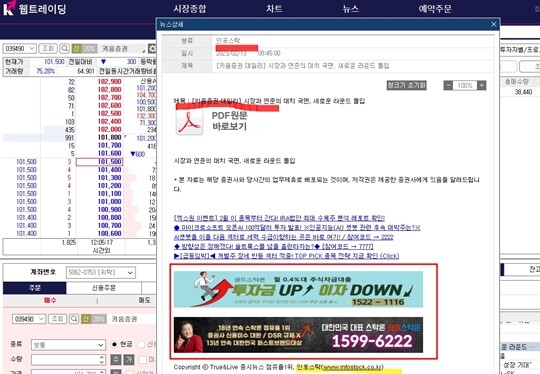Click the magnifier icon in the order panel

click(74, 319)
